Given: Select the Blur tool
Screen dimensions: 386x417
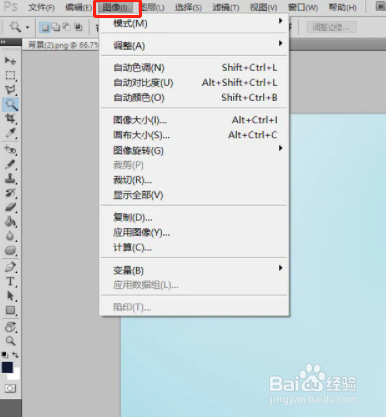Looking at the screenshot, I should (10, 236).
